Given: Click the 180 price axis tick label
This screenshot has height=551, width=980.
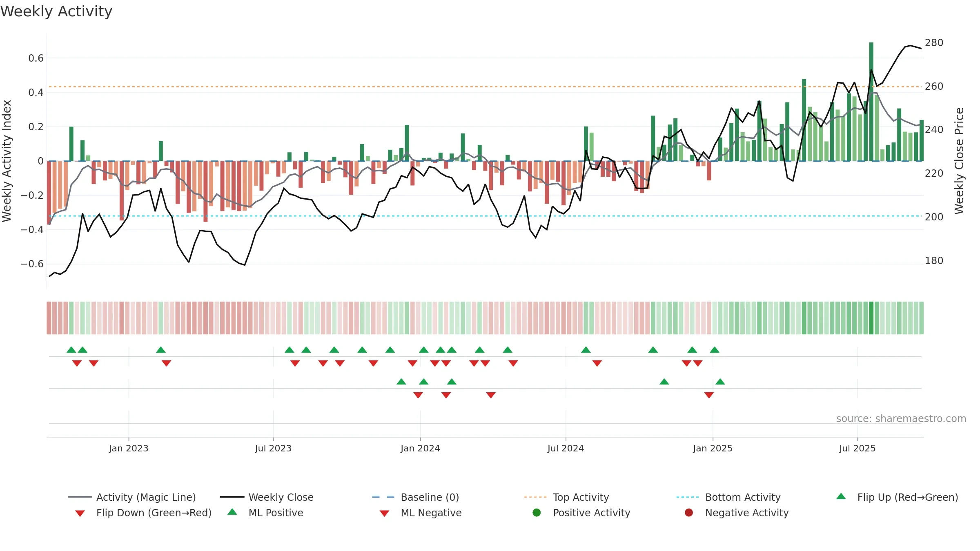Looking at the screenshot, I should tap(934, 261).
